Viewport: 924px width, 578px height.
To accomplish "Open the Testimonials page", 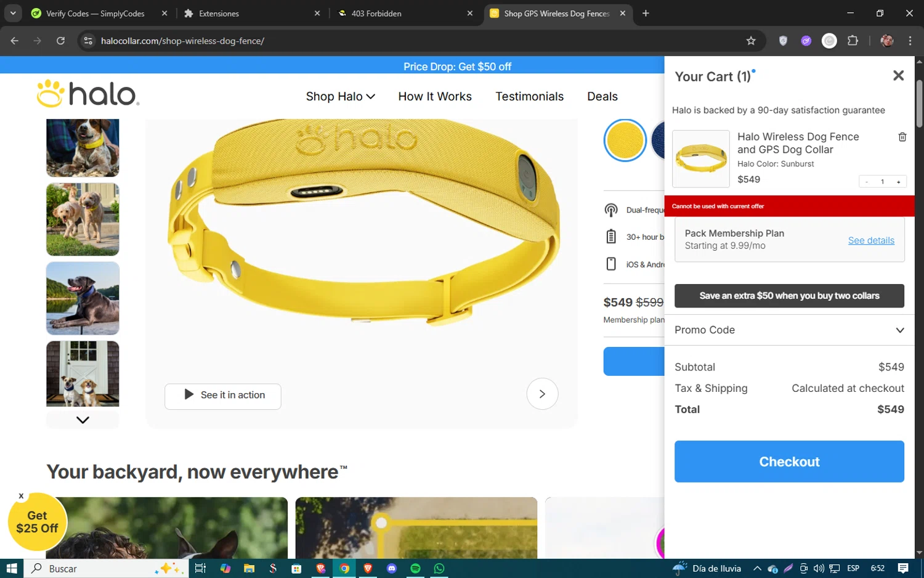I will point(529,97).
